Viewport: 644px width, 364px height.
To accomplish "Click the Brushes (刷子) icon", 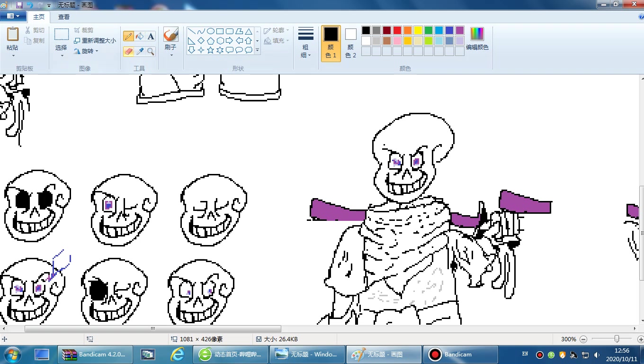I will click(x=170, y=35).
